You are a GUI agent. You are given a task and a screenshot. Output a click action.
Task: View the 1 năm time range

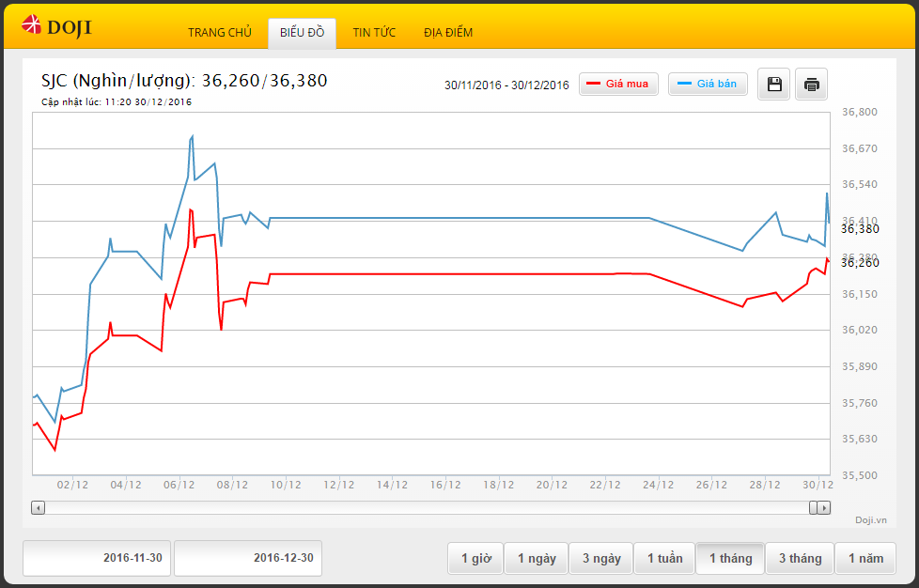[865, 558]
